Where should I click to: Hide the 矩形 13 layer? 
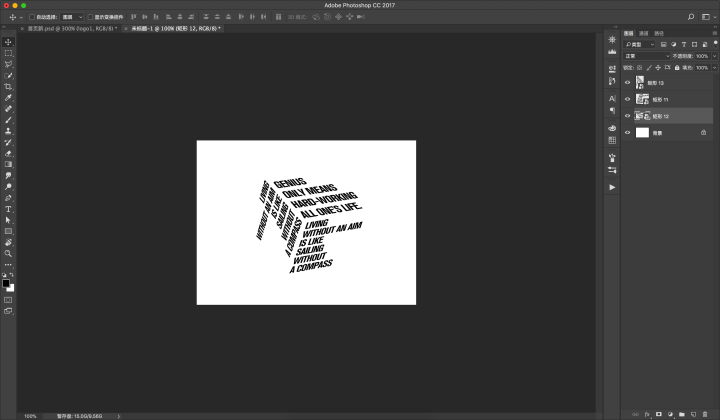pyautogui.click(x=627, y=83)
